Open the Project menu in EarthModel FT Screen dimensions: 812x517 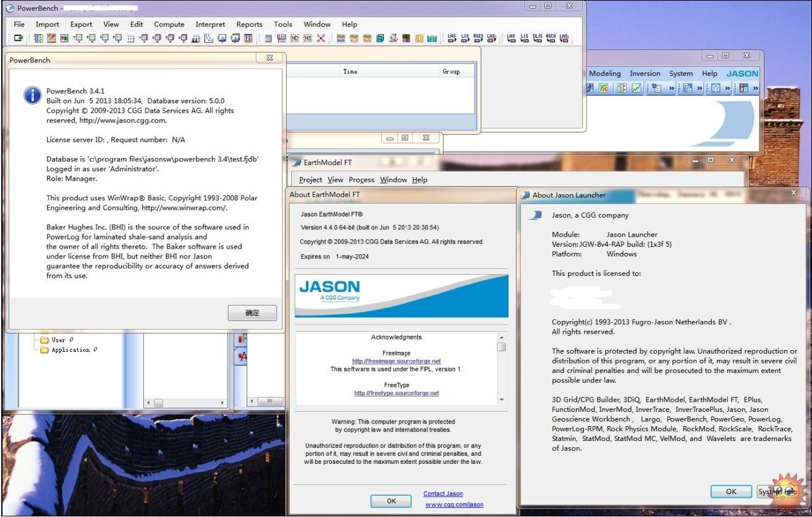(x=311, y=179)
